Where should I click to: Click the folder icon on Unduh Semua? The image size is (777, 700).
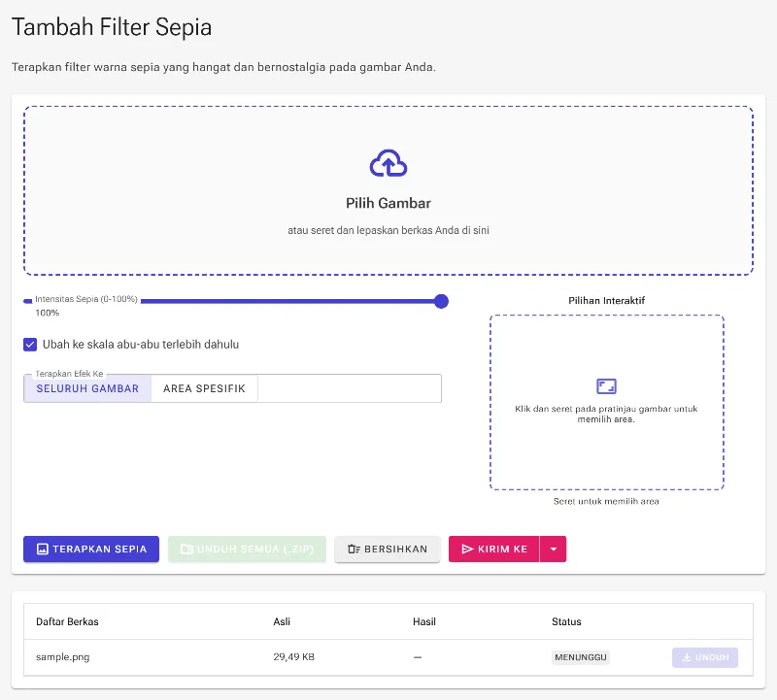186,549
